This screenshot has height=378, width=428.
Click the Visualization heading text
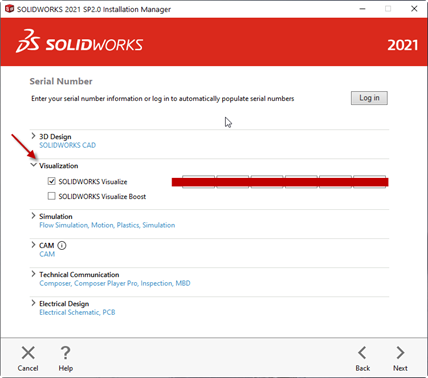pyautogui.click(x=59, y=166)
